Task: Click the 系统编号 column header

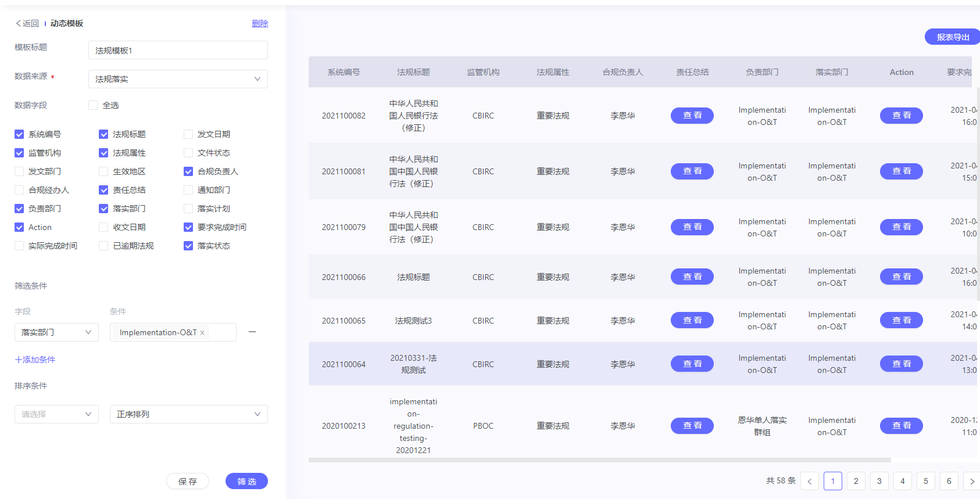Action: coord(344,72)
